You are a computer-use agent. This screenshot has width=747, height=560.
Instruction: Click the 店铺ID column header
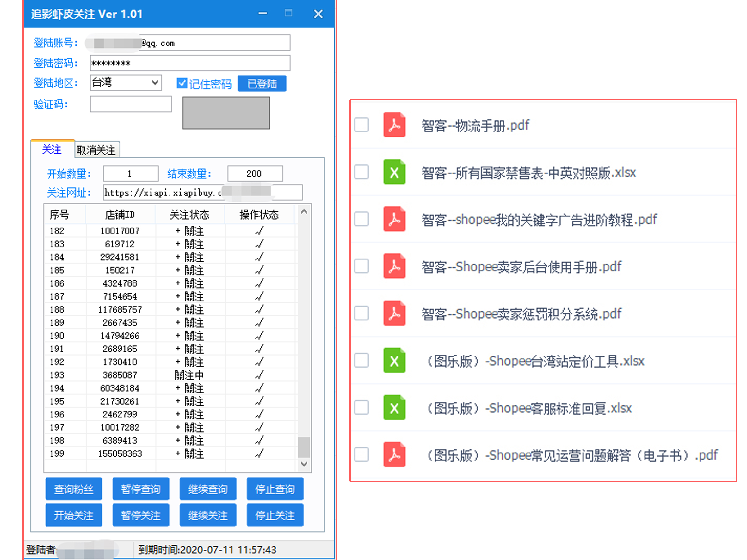(x=120, y=214)
